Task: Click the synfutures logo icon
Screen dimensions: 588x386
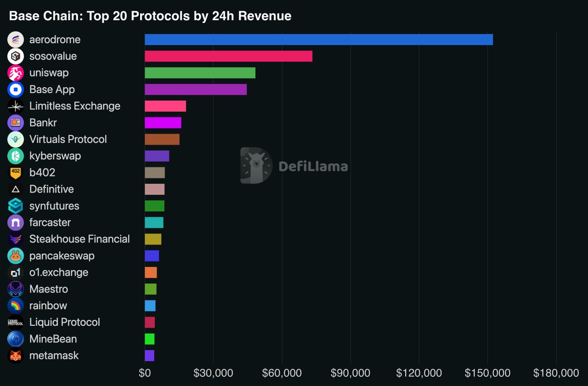Action: point(16,206)
